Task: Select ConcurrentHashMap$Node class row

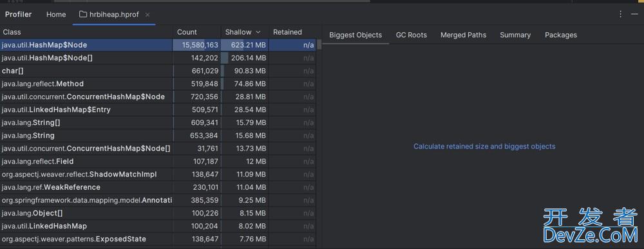Action: [158, 97]
